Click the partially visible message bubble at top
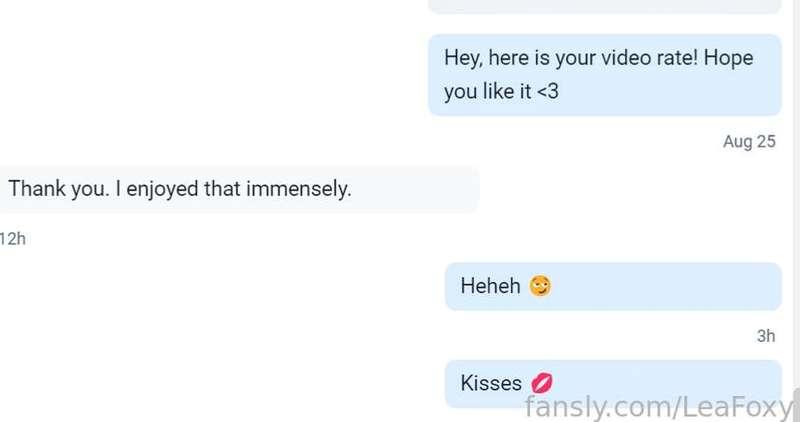Viewport: 800px width, 422px height. [605, 6]
